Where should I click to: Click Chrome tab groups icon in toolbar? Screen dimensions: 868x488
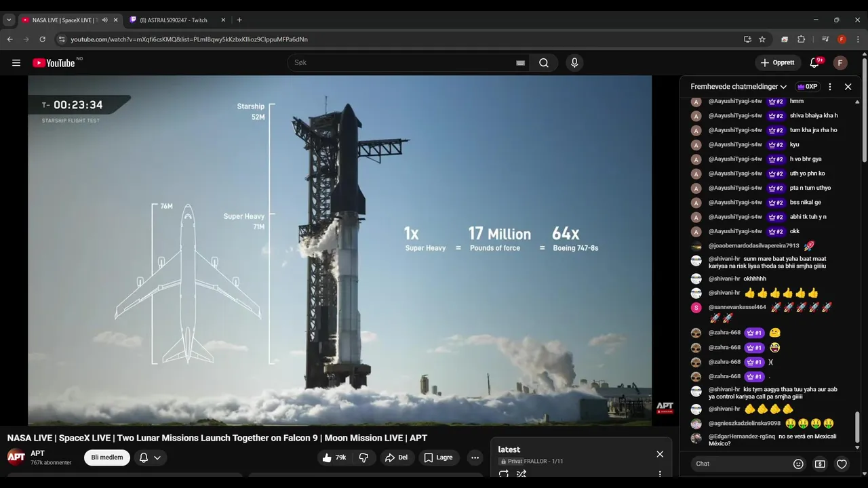point(785,39)
